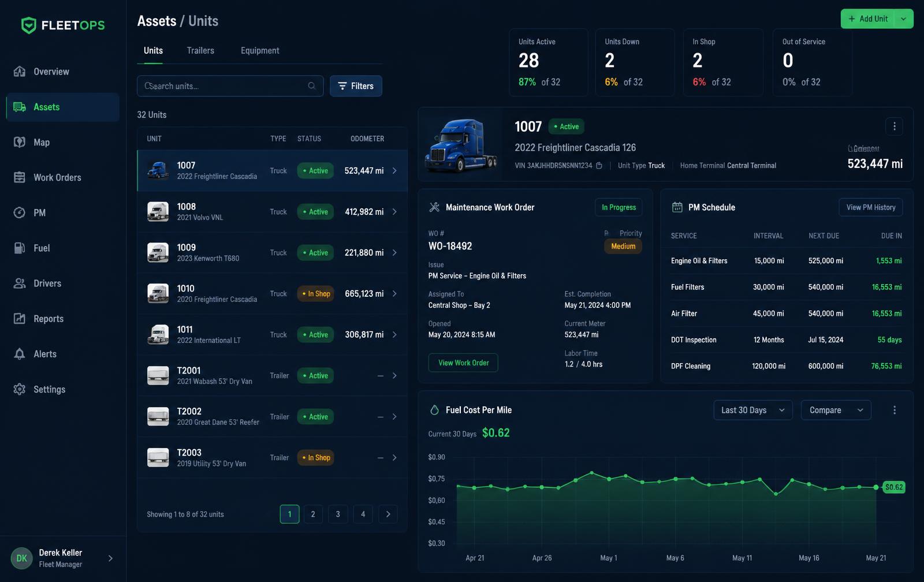The image size is (924, 582).
Task: Go to next page arrow
Action: point(388,514)
